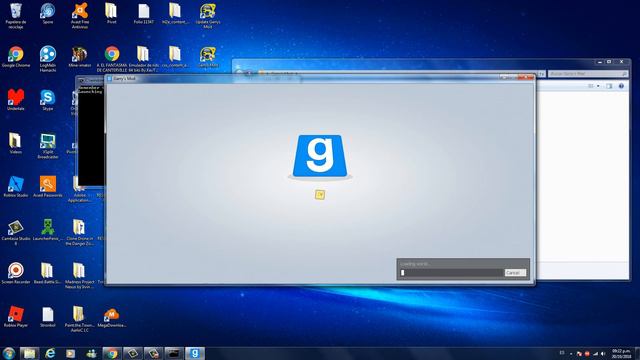This screenshot has width=640, height=360.
Task: Cancel the Garry's Mod loading
Action: tap(515, 273)
